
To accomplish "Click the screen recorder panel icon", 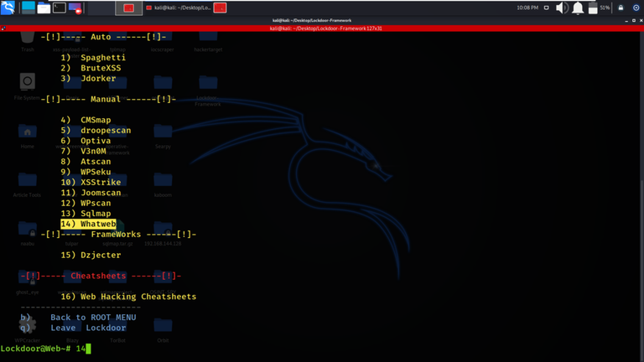I will coord(75,8).
